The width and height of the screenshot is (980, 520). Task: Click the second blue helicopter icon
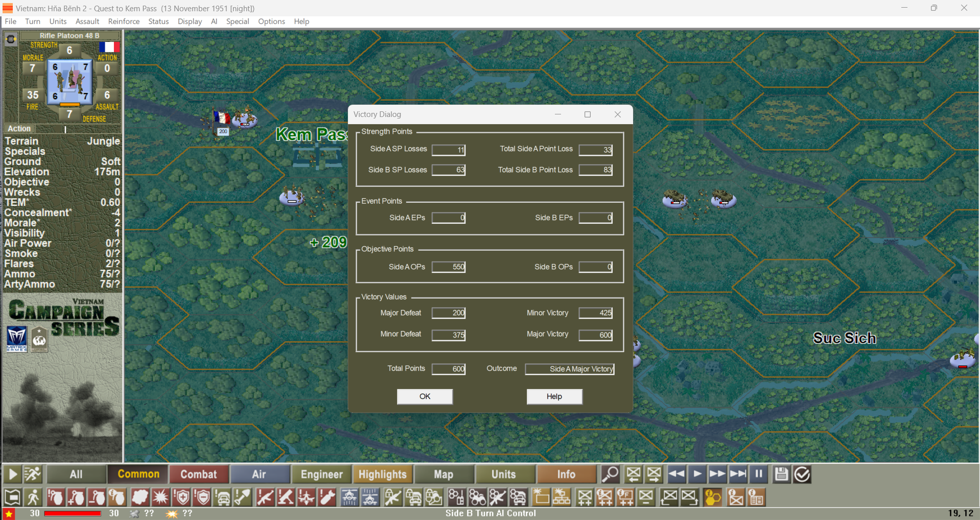[x=370, y=497]
